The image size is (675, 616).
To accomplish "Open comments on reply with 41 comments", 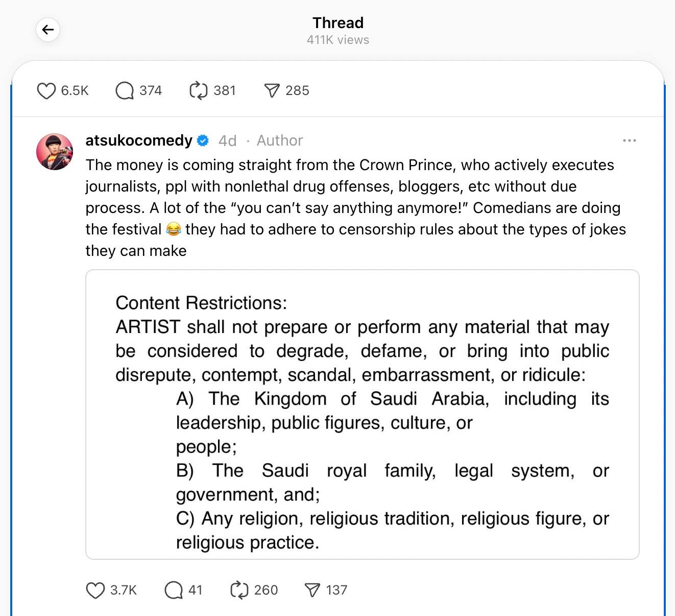I will click(x=174, y=590).
